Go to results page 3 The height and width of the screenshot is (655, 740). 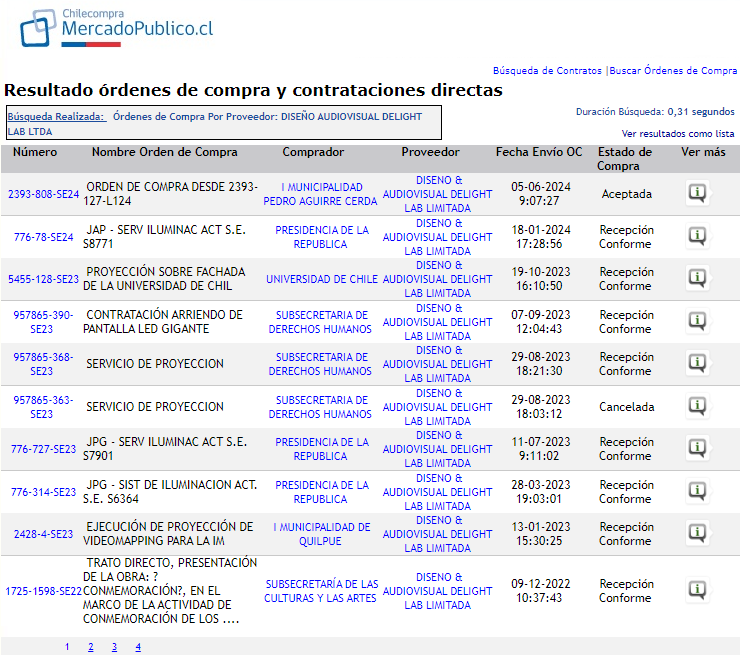pyautogui.click(x=114, y=647)
